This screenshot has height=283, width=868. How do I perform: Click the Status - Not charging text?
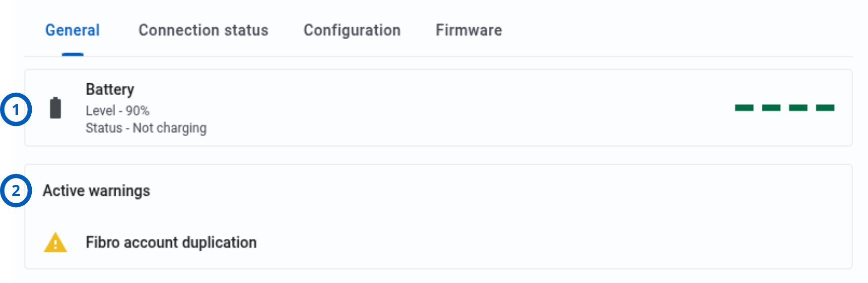(x=146, y=128)
